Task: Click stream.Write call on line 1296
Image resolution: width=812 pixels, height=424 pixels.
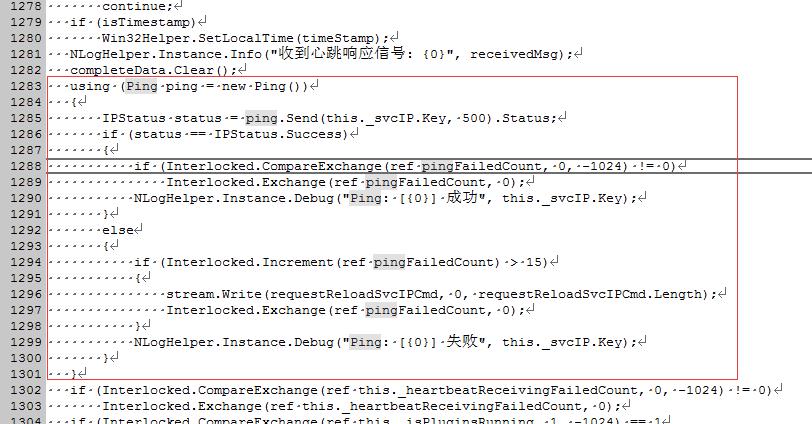Action: pos(213,294)
